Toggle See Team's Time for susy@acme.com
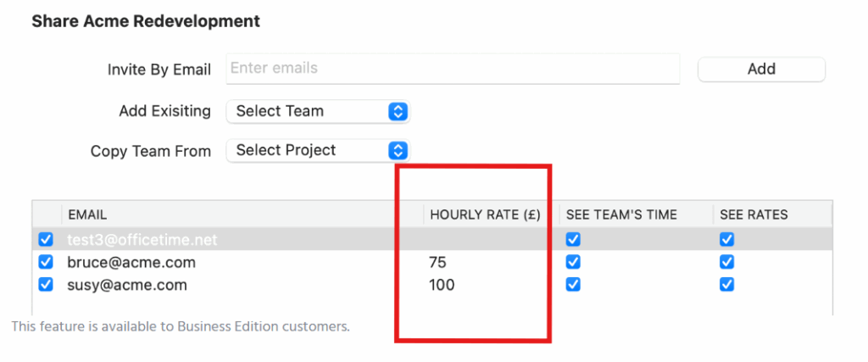The height and width of the screenshot is (362, 868). click(573, 285)
